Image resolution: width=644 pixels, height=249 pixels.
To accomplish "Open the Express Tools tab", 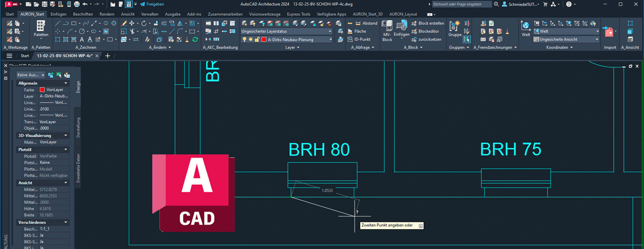I will [x=298, y=14].
